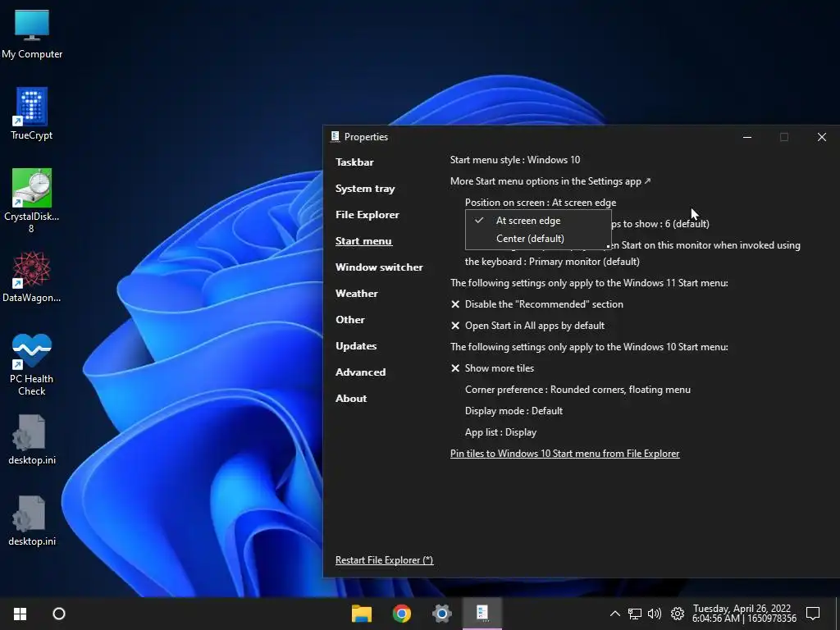Switch to Taskbar section
The image size is (840, 630).
354,162
